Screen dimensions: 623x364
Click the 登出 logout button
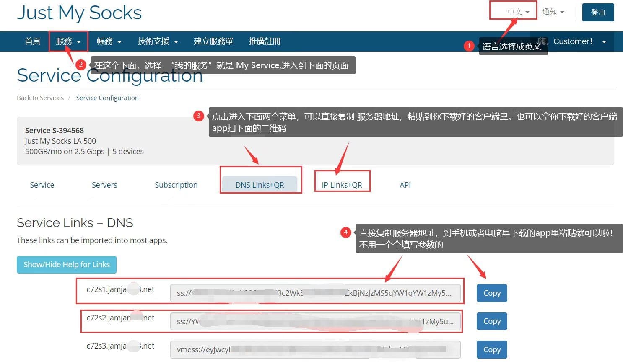(x=598, y=12)
